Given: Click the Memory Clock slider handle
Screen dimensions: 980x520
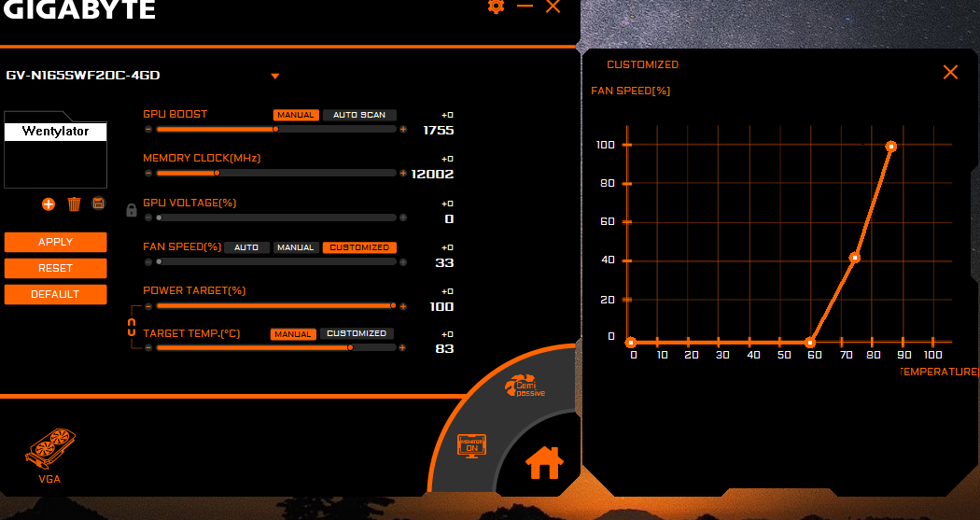Looking at the screenshot, I should pos(217,173).
